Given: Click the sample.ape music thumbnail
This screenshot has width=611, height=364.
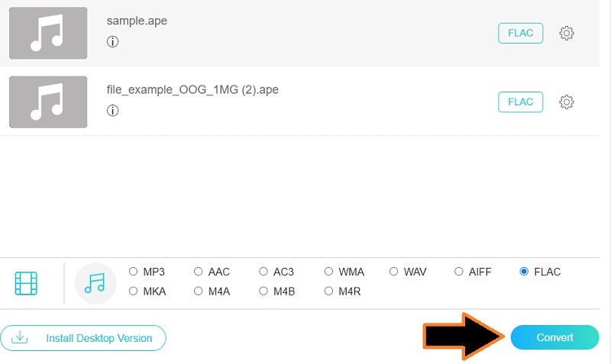Looking at the screenshot, I should 48,33.
